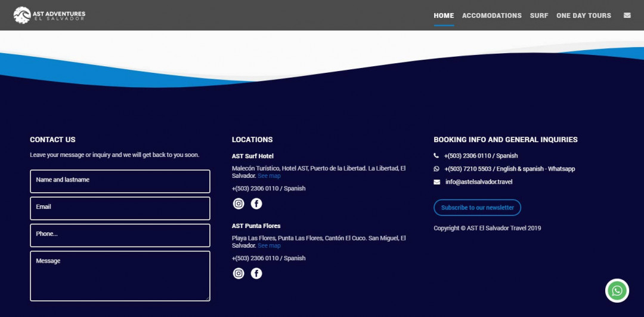Click Copyright © AST El Salvador Travel 2019
644x317 pixels.
click(487, 228)
